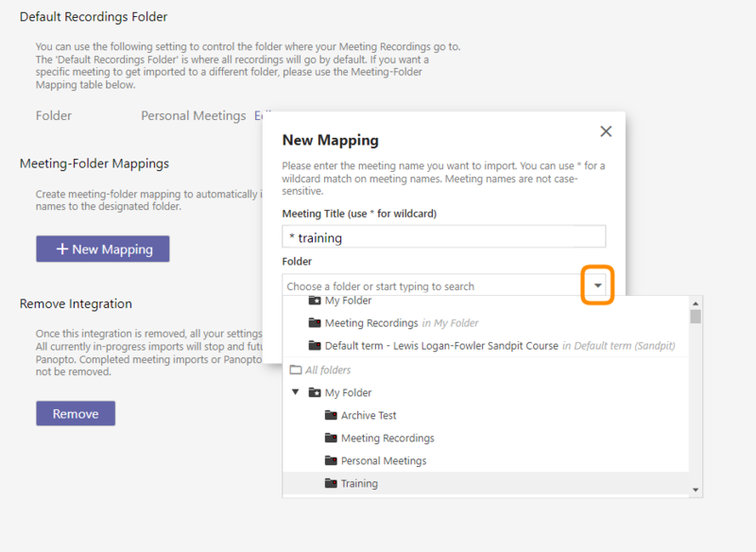Viewport: 756px width, 552px height.
Task: Open the folder dropdown arrow
Action: (597, 285)
